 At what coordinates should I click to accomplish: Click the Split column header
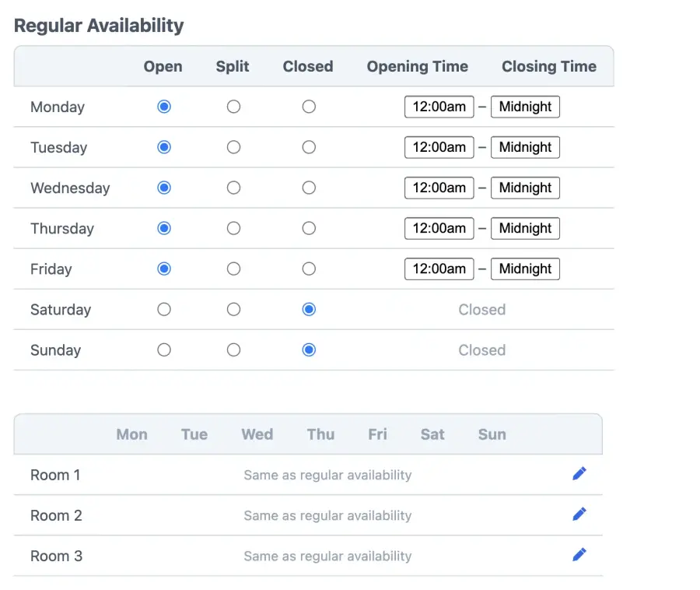pos(232,66)
